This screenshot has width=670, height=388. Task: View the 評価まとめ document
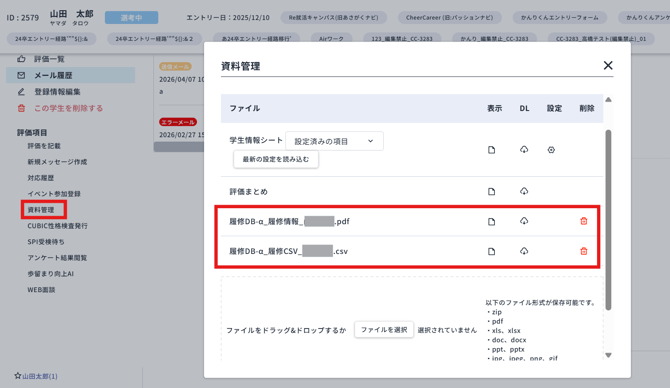click(491, 191)
